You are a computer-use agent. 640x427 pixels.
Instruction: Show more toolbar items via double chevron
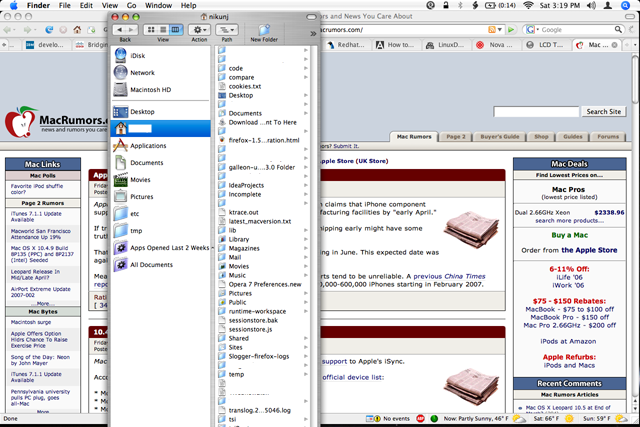[313, 33]
